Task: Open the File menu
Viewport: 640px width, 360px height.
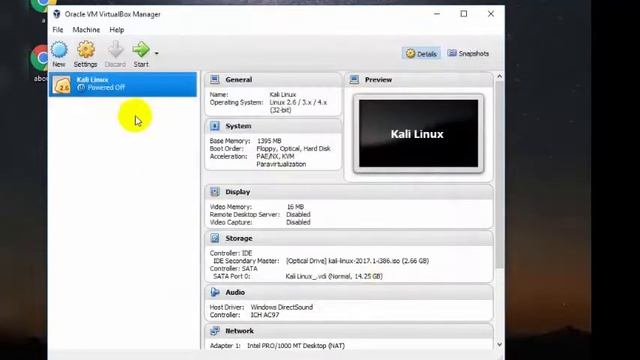Action: (x=58, y=30)
